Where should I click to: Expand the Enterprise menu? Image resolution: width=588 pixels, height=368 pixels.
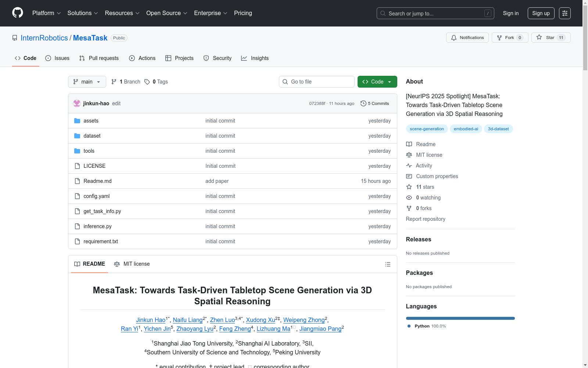coord(211,13)
